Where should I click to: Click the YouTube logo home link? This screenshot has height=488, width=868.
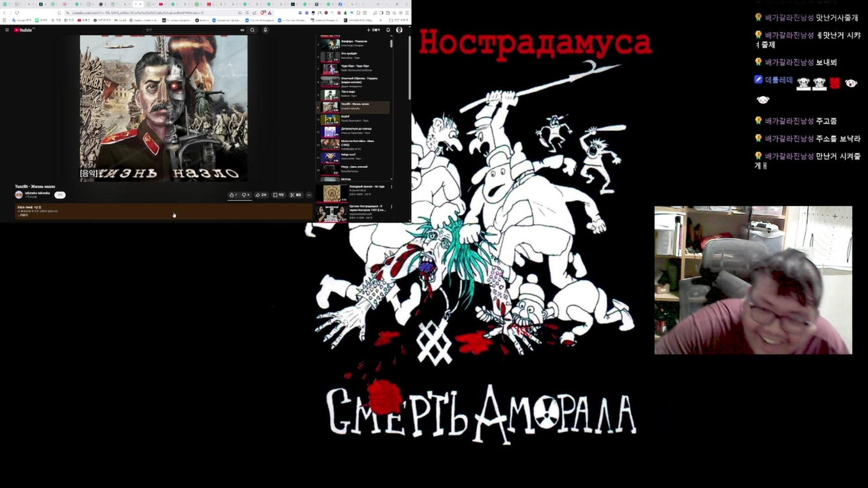[23, 30]
